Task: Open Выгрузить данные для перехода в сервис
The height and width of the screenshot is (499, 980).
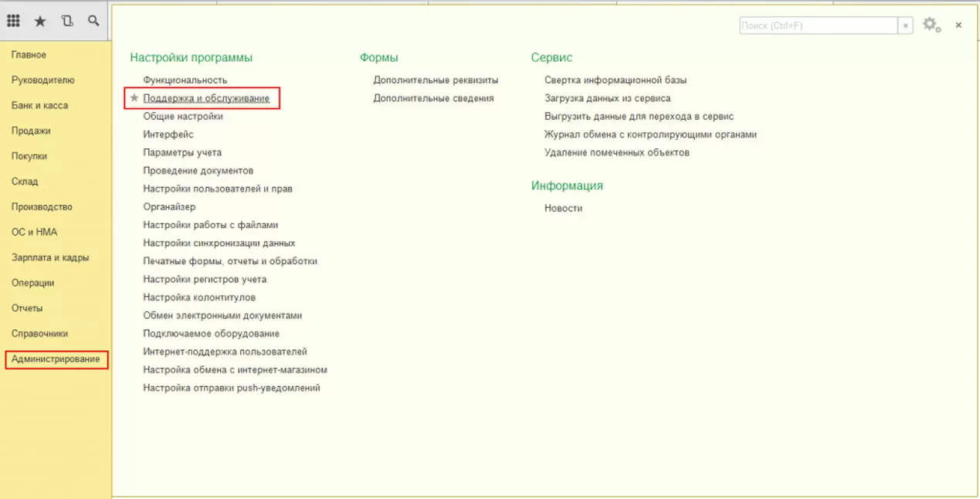Action: 639,117
